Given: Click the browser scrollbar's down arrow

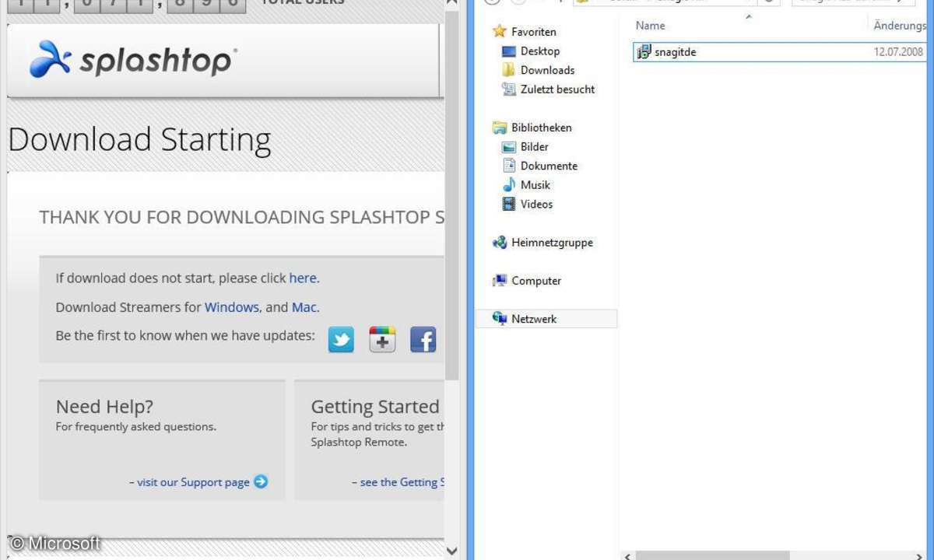Looking at the screenshot, I should [451, 550].
